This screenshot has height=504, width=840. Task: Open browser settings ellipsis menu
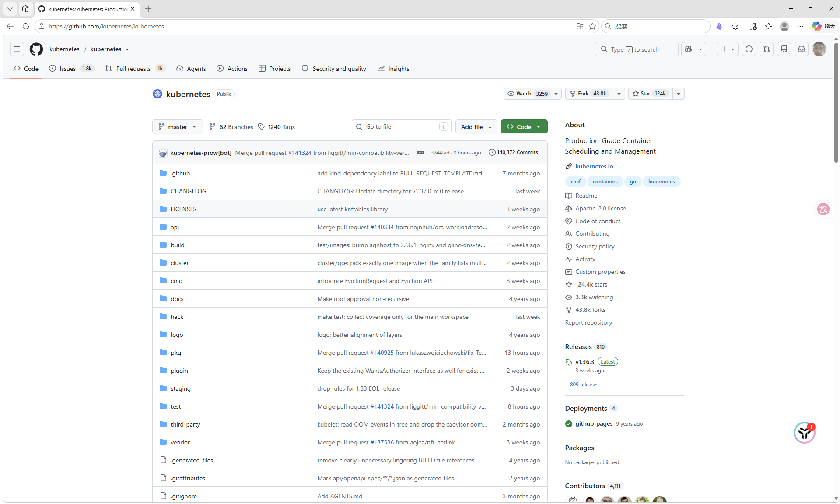[800, 26]
